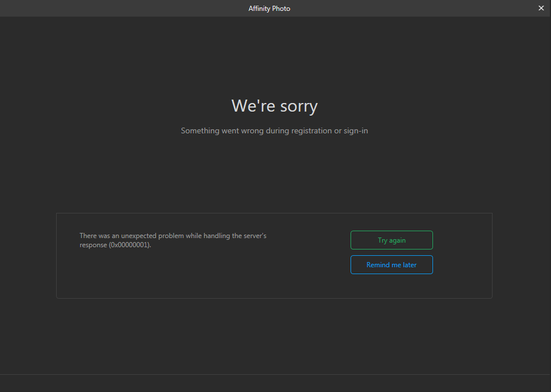Close the Affinity Photo dialog
Viewport: 551px width, 392px height.
[541, 8]
